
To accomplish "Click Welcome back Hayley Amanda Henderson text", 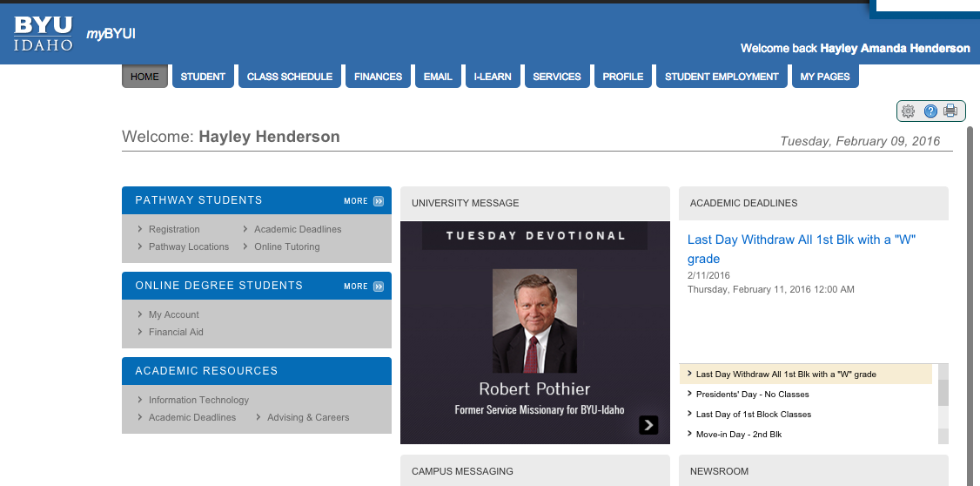I will click(x=856, y=48).
